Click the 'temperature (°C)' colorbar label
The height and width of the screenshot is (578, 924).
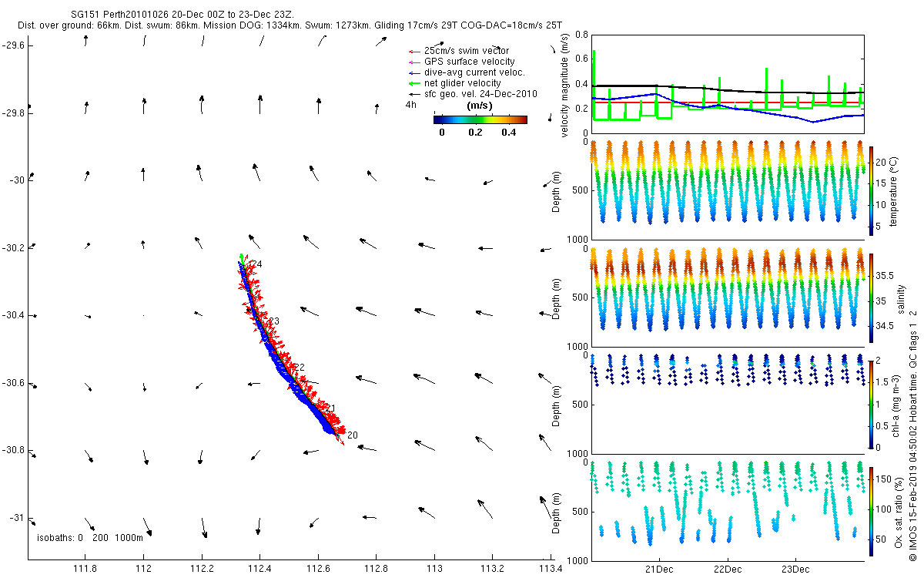[895, 190]
